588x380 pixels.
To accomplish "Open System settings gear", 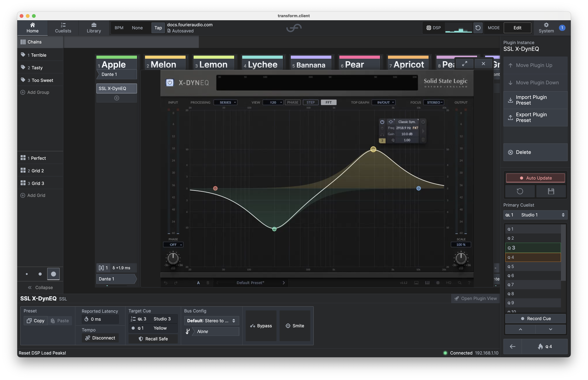I will (546, 28).
